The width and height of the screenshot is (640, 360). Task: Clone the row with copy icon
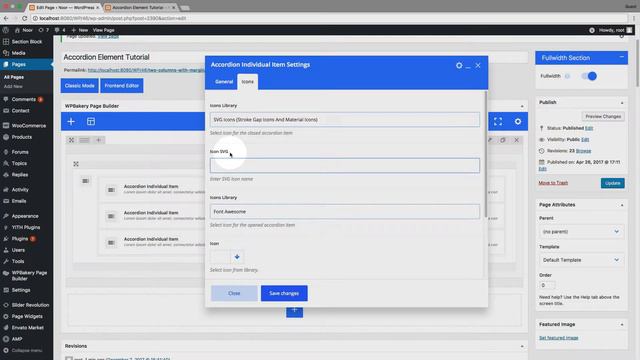tap(503, 140)
